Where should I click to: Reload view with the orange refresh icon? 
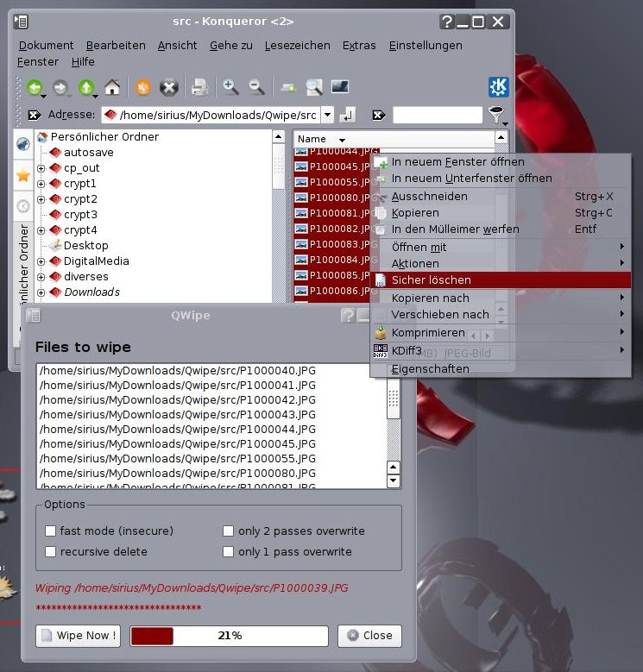[x=143, y=87]
